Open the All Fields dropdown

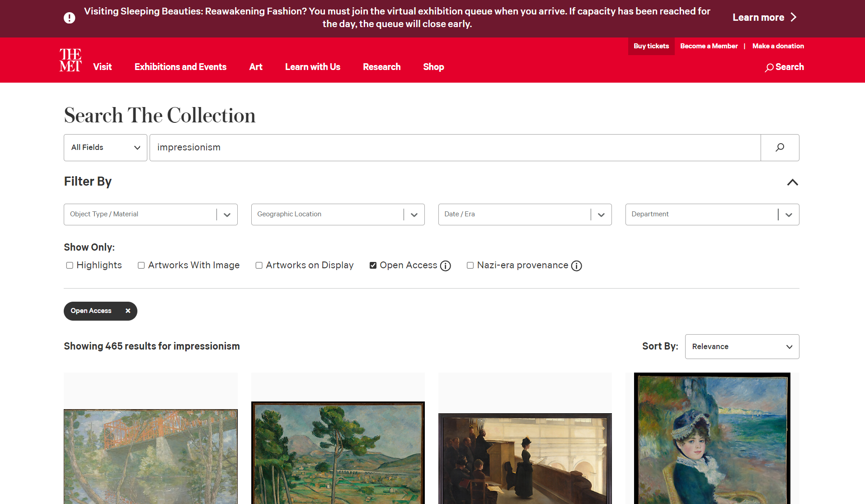click(105, 147)
